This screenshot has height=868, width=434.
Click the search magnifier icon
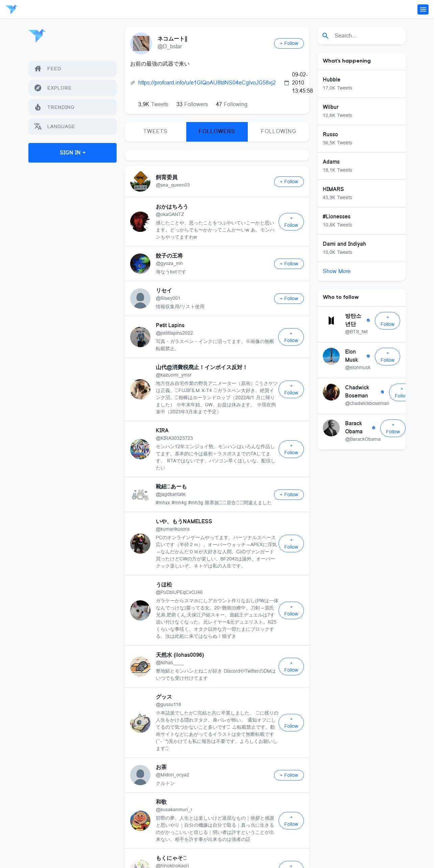point(325,35)
